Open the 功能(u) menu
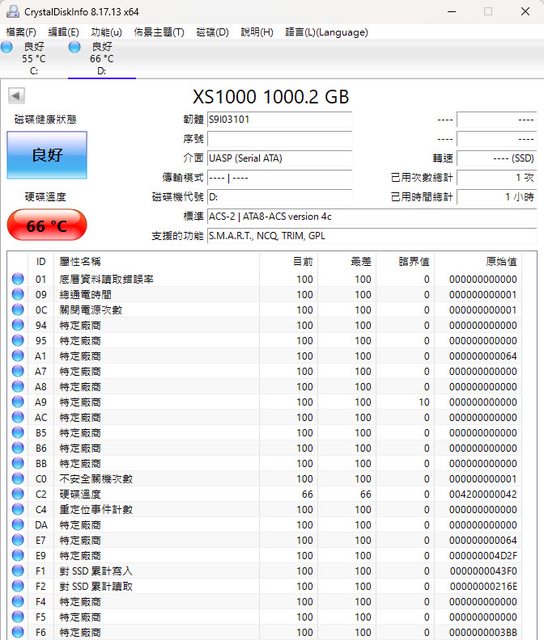The width and height of the screenshot is (544, 640). [x=106, y=32]
